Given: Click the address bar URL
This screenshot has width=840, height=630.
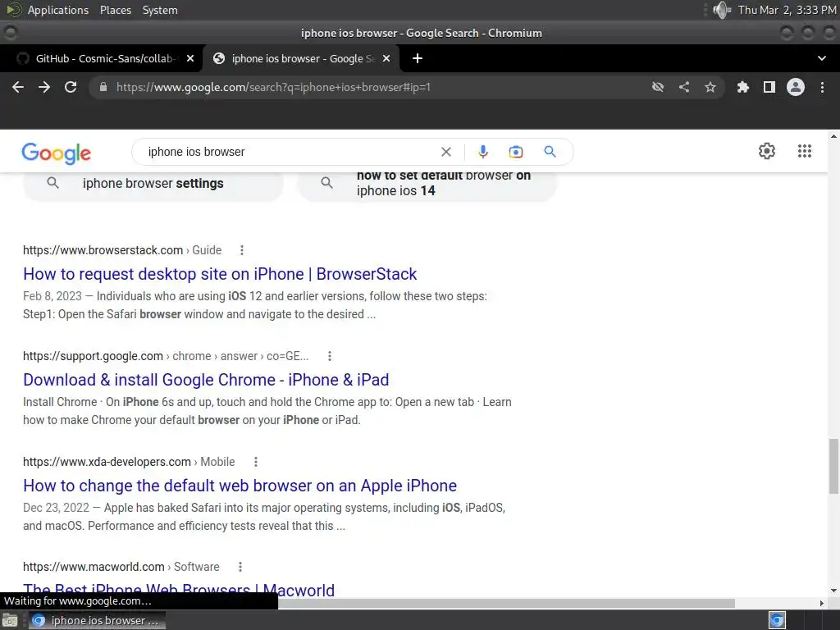Looking at the screenshot, I should pos(273,87).
